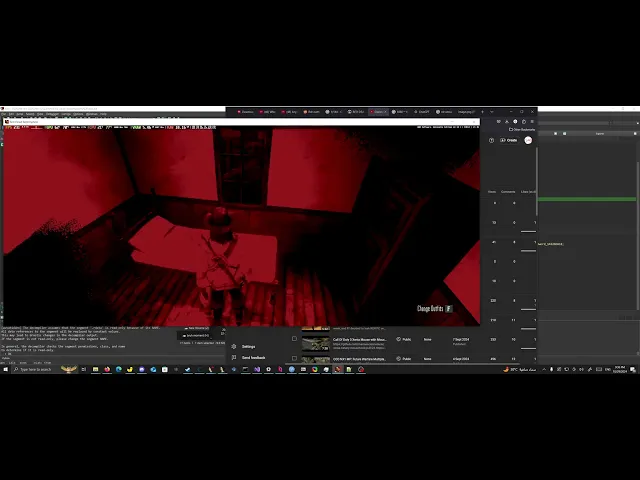Open Settings in YouTube Studio sidebar

(248, 347)
